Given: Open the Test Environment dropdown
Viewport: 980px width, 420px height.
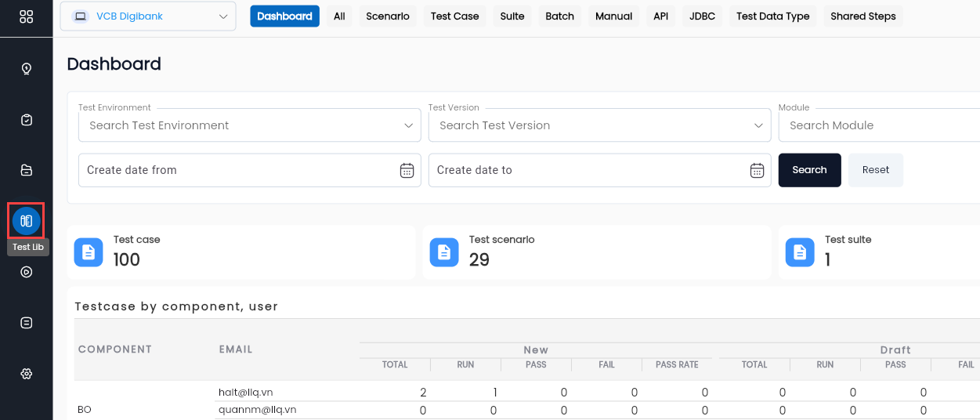Looking at the screenshot, I should click(250, 125).
